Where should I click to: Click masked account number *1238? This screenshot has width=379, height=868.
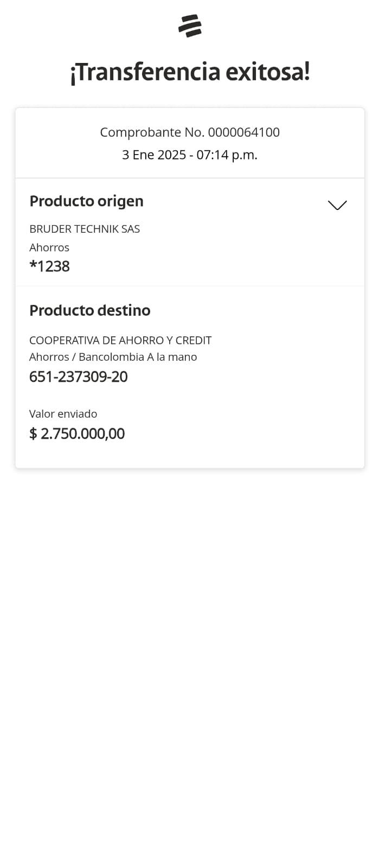point(49,266)
